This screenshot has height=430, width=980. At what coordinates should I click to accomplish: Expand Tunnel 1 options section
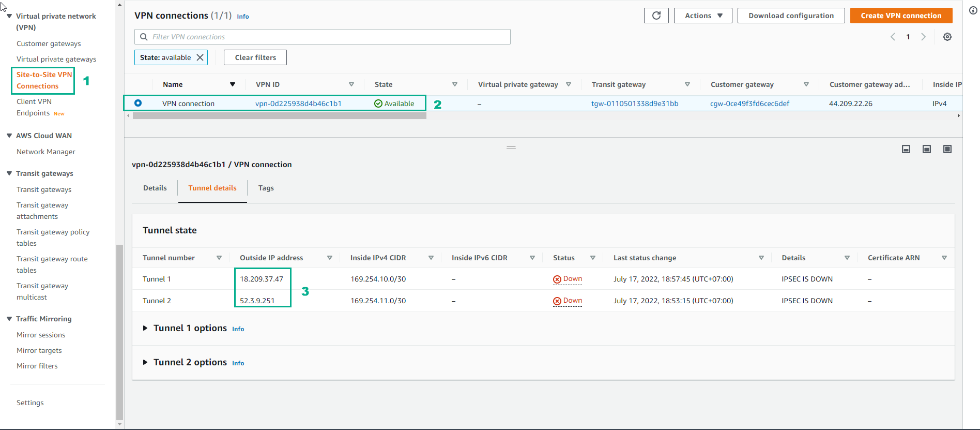coord(145,328)
